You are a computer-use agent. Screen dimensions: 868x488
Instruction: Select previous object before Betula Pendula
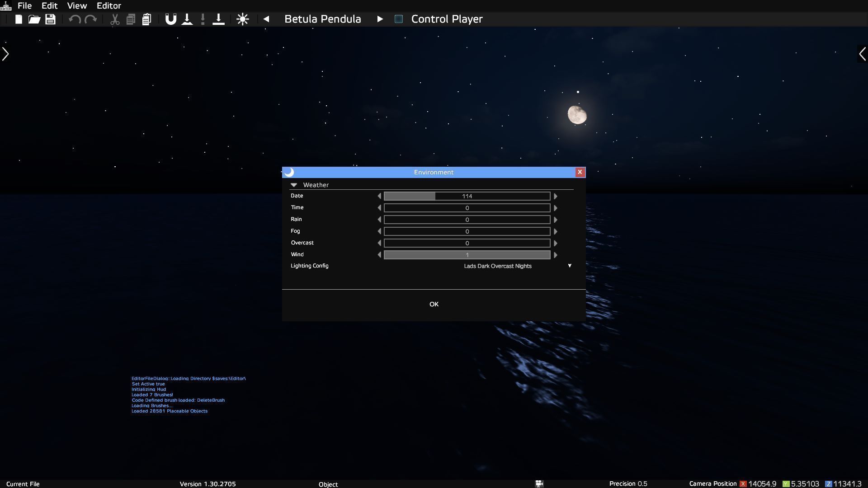[266, 19]
